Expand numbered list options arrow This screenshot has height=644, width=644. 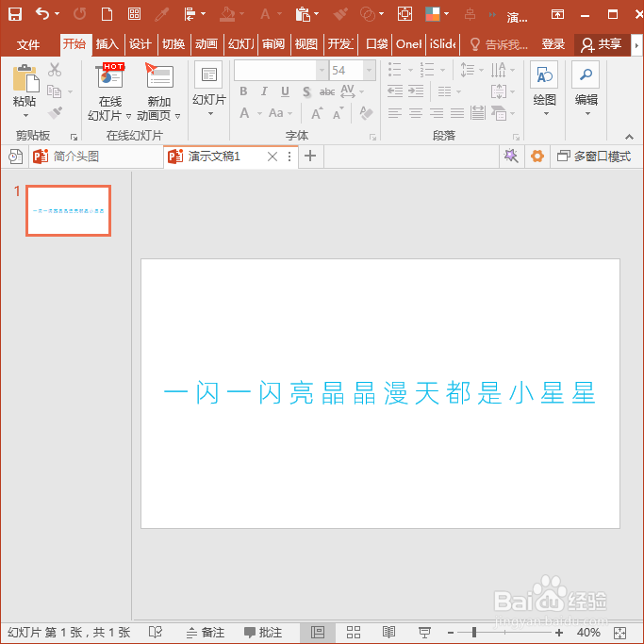(442, 70)
